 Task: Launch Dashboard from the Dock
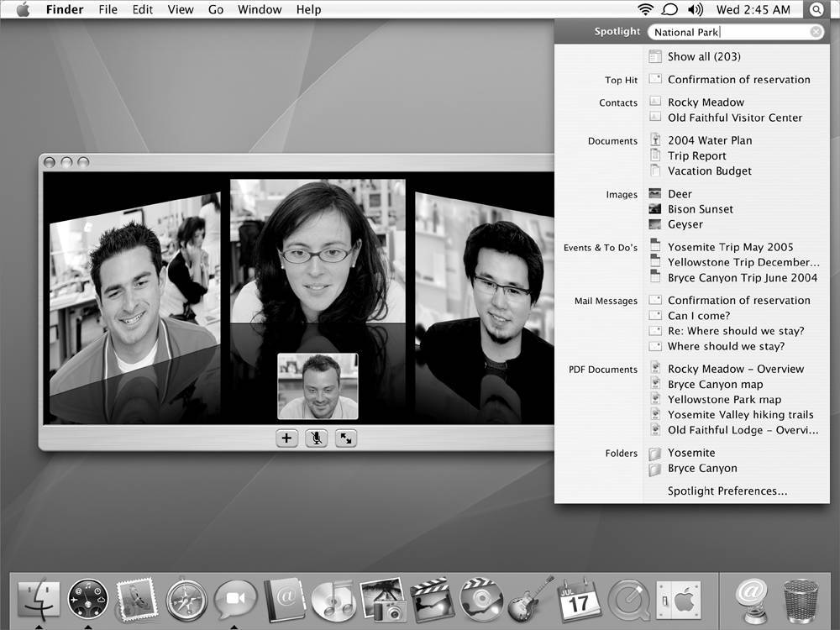[x=88, y=599]
